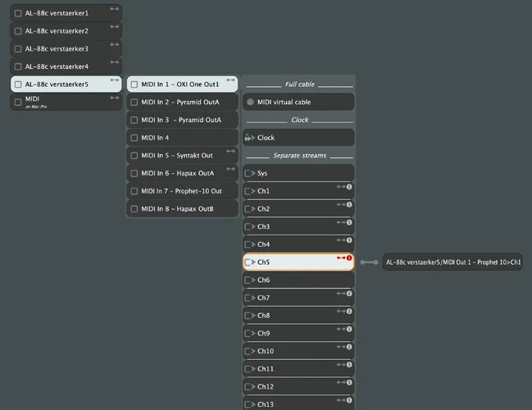The width and height of the screenshot is (532, 410).
Task: Click the link icon on MIDI In 1 - OXI One Out1
Action: click(230, 80)
